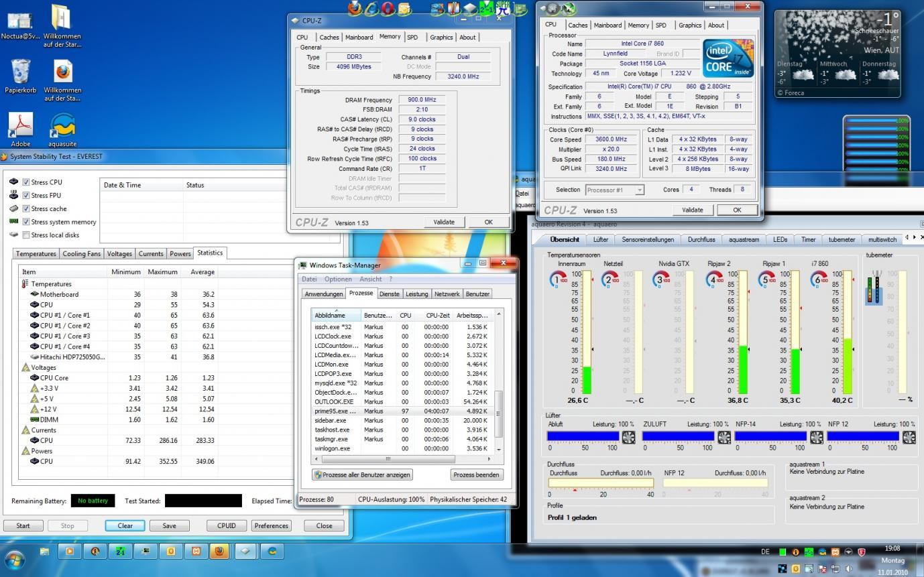The height and width of the screenshot is (577, 924).
Task: Click Task-Manager vertical scrollbar
Action: (x=499, y=381)
